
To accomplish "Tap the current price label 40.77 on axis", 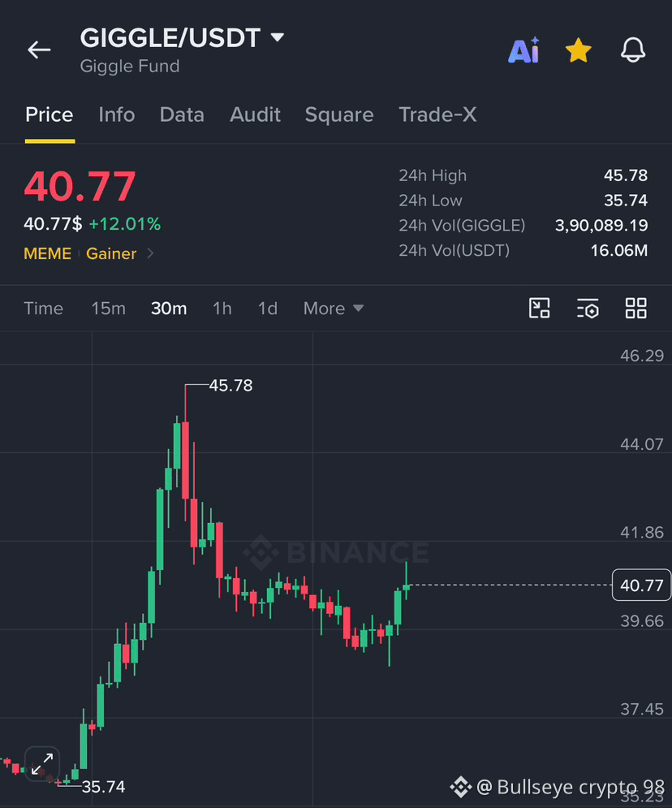I will point(642,585).
